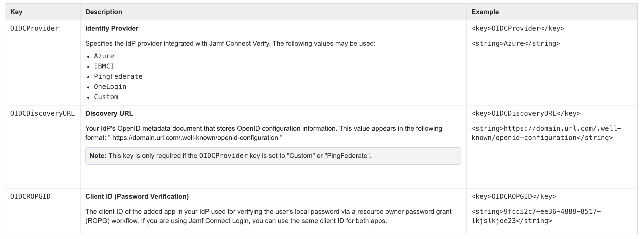Click the Note box about OIDCProvider
This screenshot has width=644, height=239.
(x=273, y=156)
